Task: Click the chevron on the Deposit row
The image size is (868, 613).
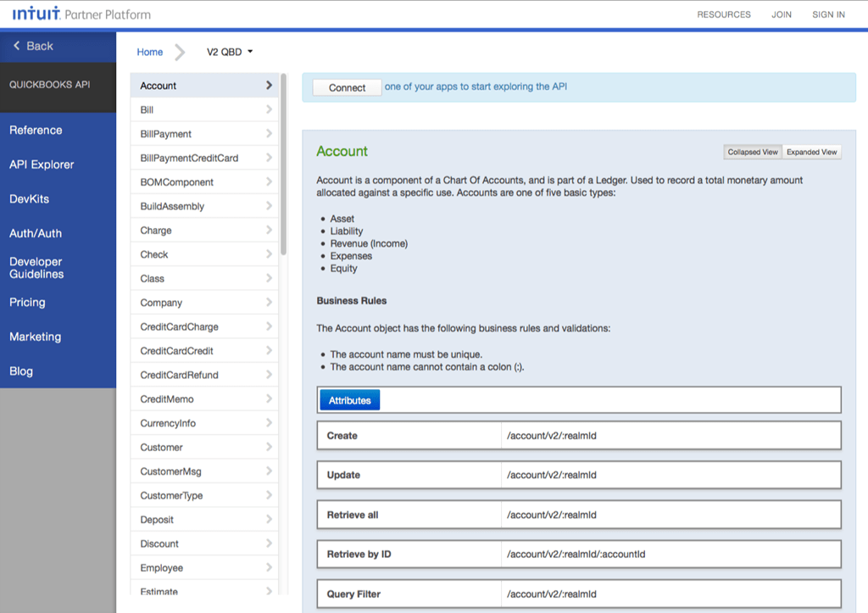Action: [x=269, y=519]
